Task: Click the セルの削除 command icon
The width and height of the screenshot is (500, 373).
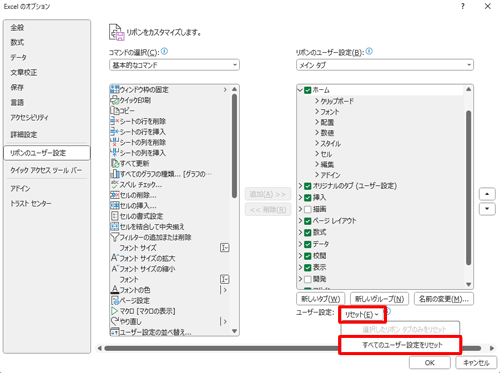Action: tap(115, 195)
